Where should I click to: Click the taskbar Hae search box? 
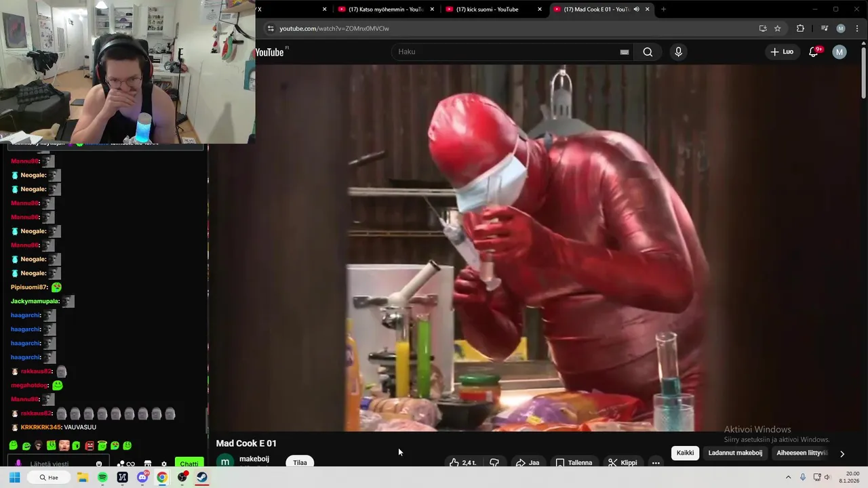tap(50, 477)
